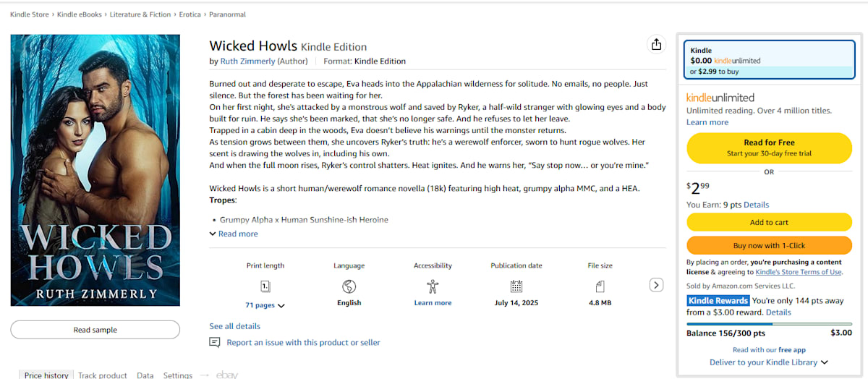Viewport: 868px width, 379px height.
Task: Click the publication date calendar icon
Action: [x=516, y=286]
